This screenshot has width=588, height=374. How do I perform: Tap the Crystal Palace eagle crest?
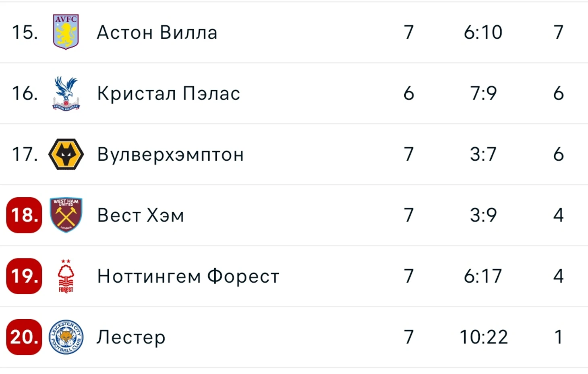click(66, 93)
